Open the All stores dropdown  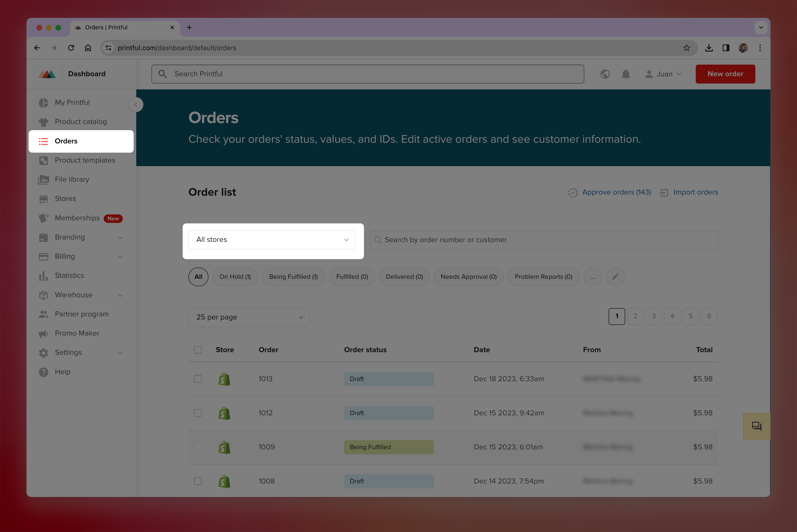[271, 240]
